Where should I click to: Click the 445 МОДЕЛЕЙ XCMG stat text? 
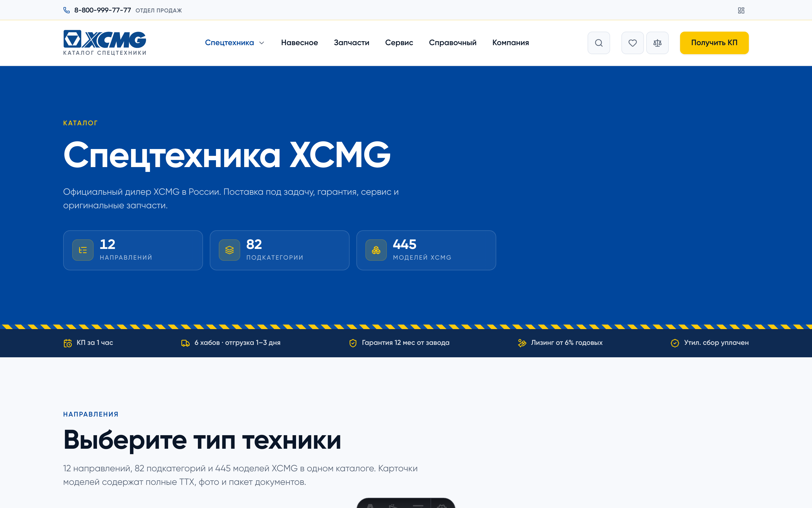point(422,249)
